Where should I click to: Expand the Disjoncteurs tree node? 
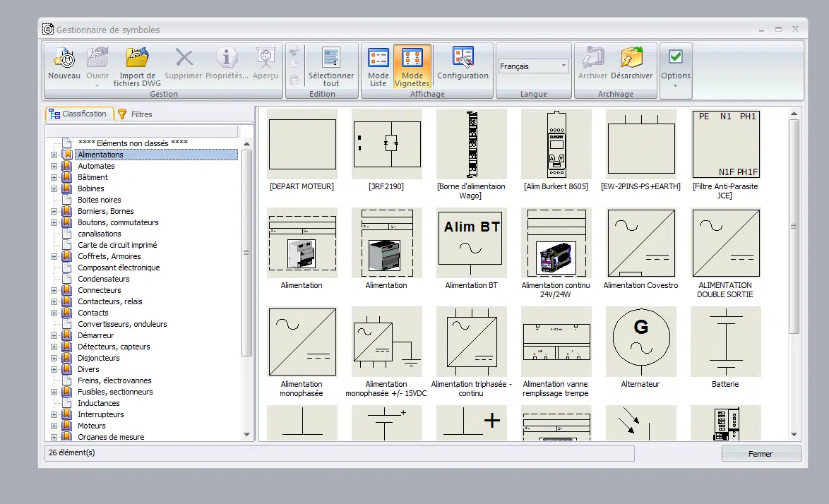tap(54, 358)
